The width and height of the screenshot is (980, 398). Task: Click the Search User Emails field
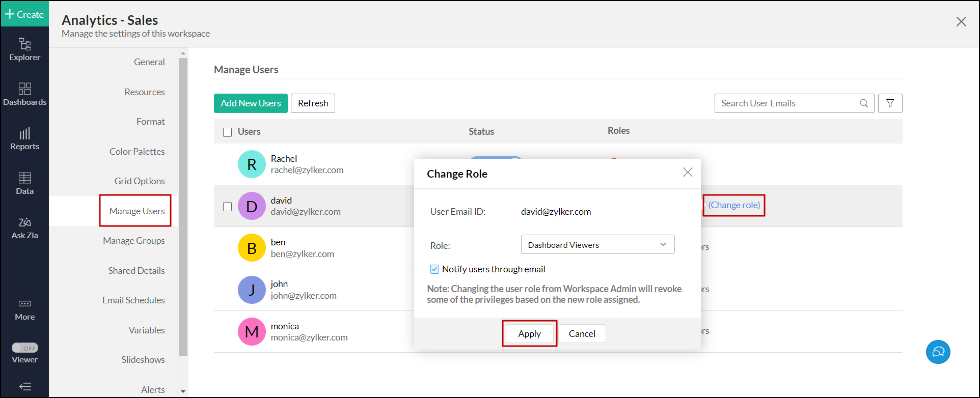pyautogui.click(x=787, y=103)
